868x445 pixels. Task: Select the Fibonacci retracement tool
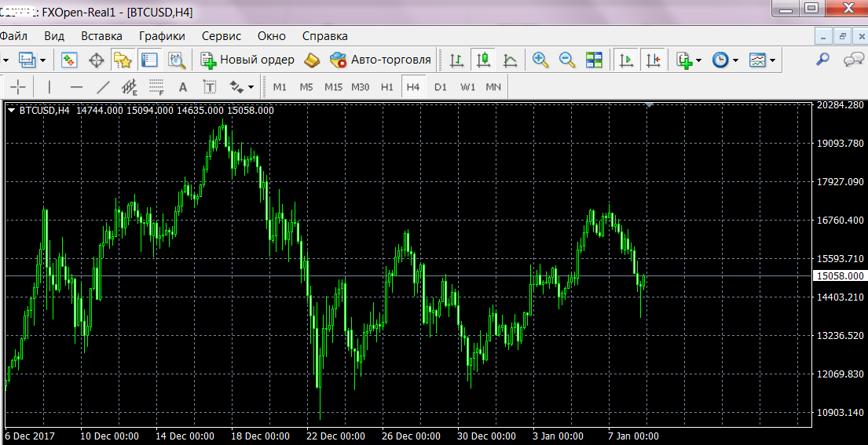point(156,87)
